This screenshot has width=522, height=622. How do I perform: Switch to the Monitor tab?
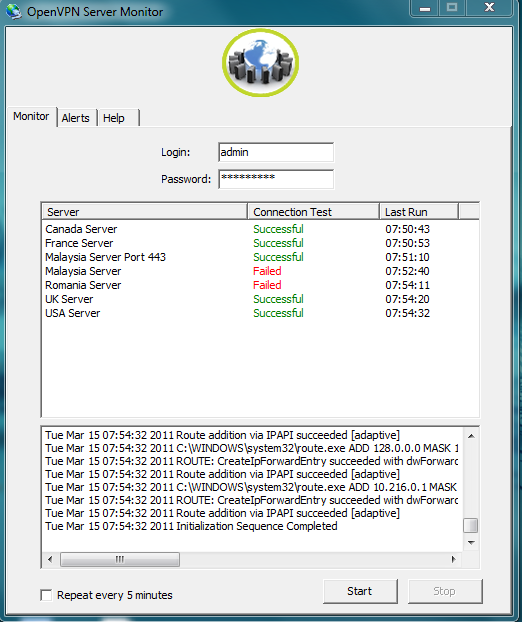(31, 117)
